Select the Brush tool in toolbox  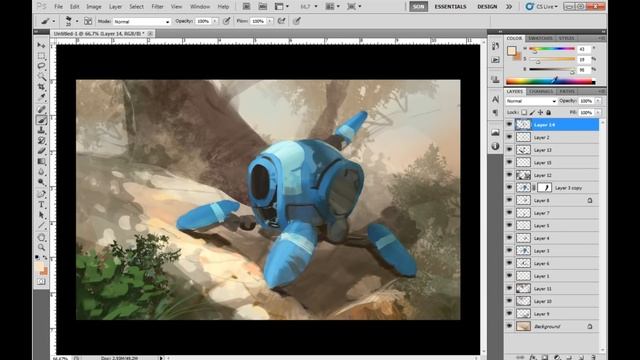tap(41, 120)
